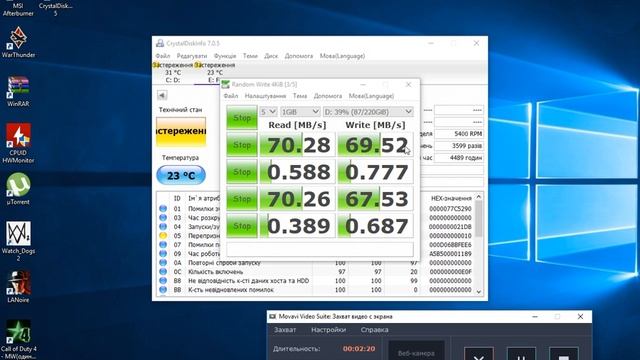Click the yellow warning circle for attribute 05

point(163,236)
